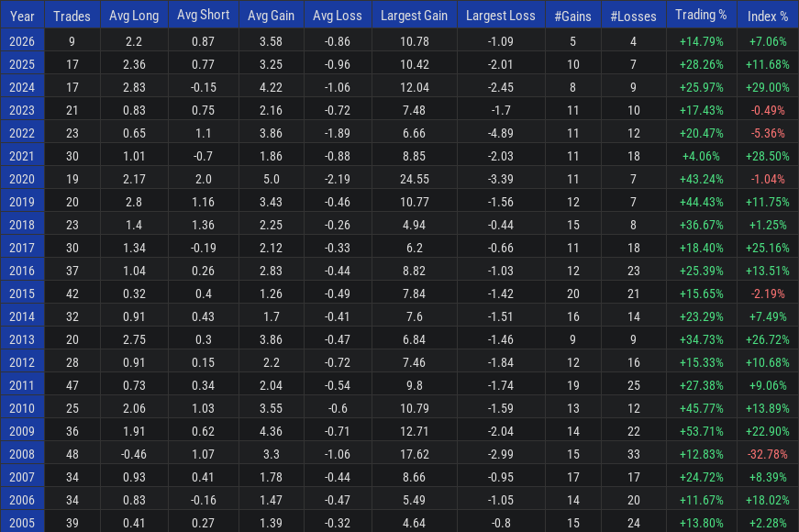Choose the 2020 year row label

point(22,179)
